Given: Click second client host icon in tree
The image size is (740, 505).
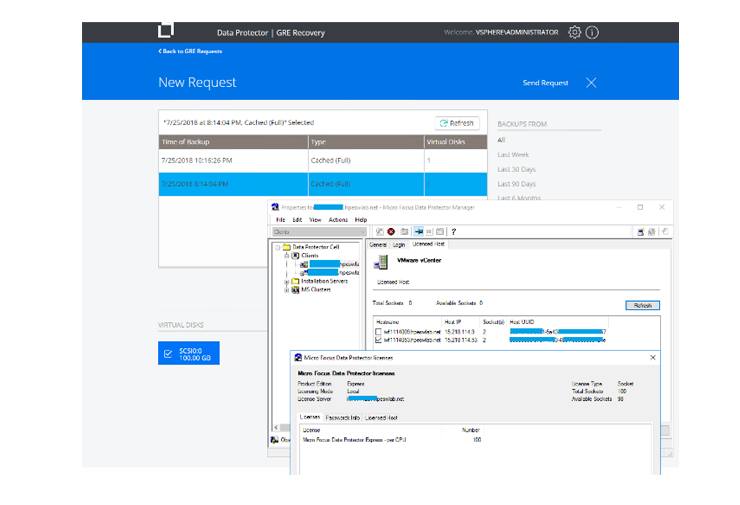Looking at the screenshot, I should [304, 273].
